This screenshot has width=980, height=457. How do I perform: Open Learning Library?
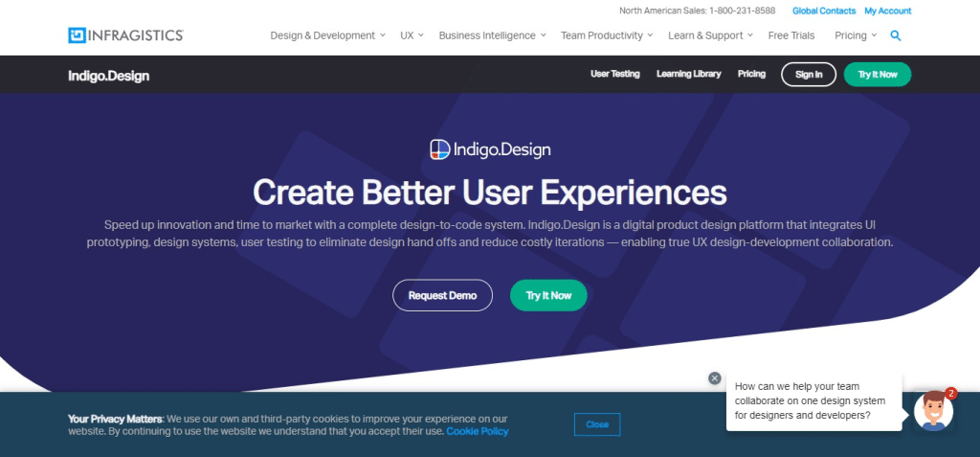pos(688,74)
